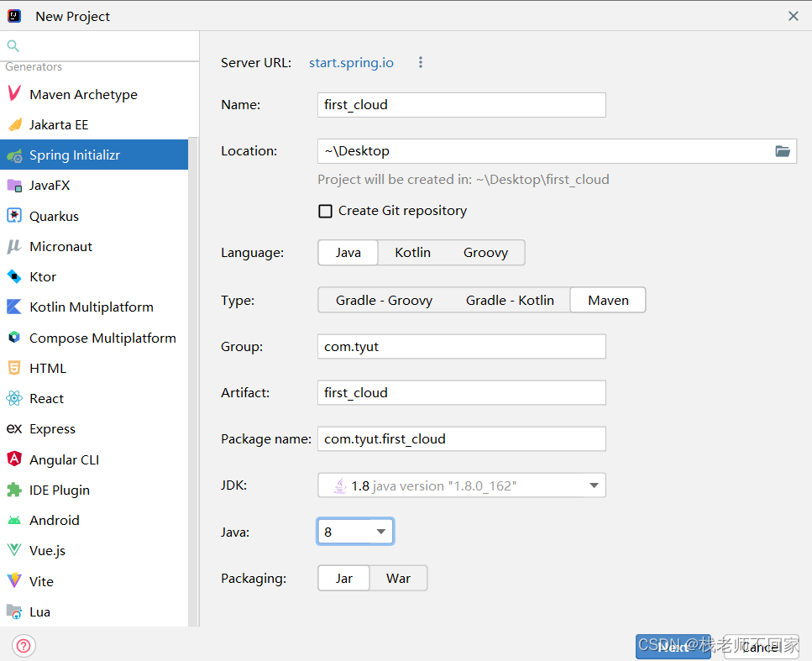Image resolution: width=812 pixels, height=661 pixels.
Task: Click the Cancel button
Action: [762, 647]
